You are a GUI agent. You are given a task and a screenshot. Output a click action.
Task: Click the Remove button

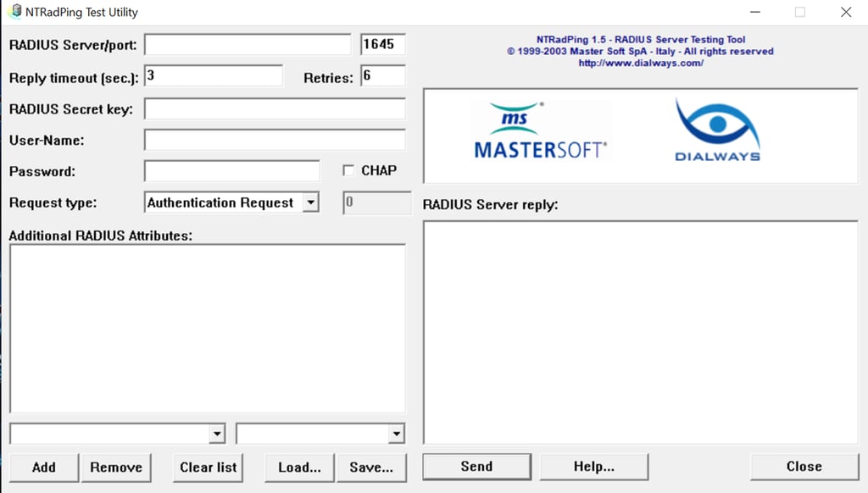pyautogui.click(x=116, y=467)
